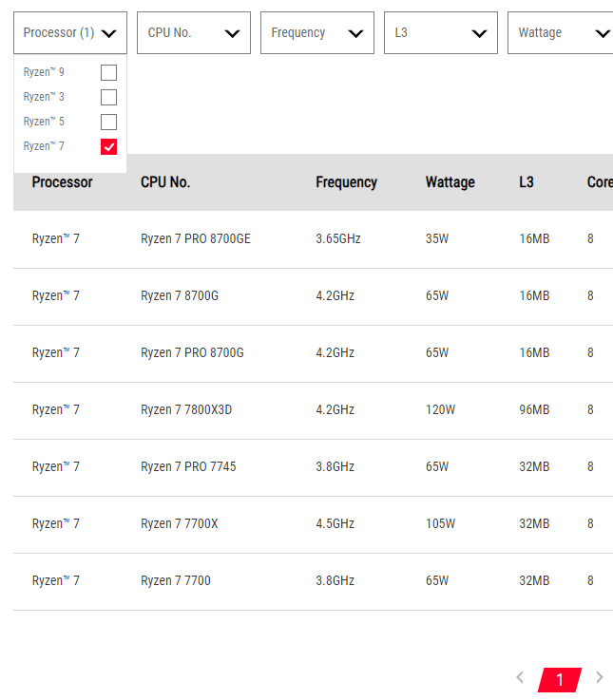Go to the previous page arrow
The image size is (613, 700).
pyautogui.click(x=520, y=677)
